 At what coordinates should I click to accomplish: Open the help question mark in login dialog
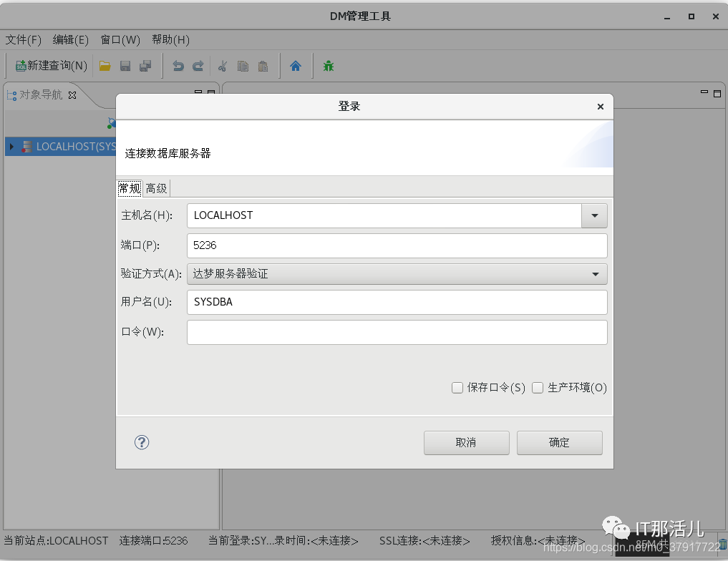pyautogui.click(x=142, y=442)
